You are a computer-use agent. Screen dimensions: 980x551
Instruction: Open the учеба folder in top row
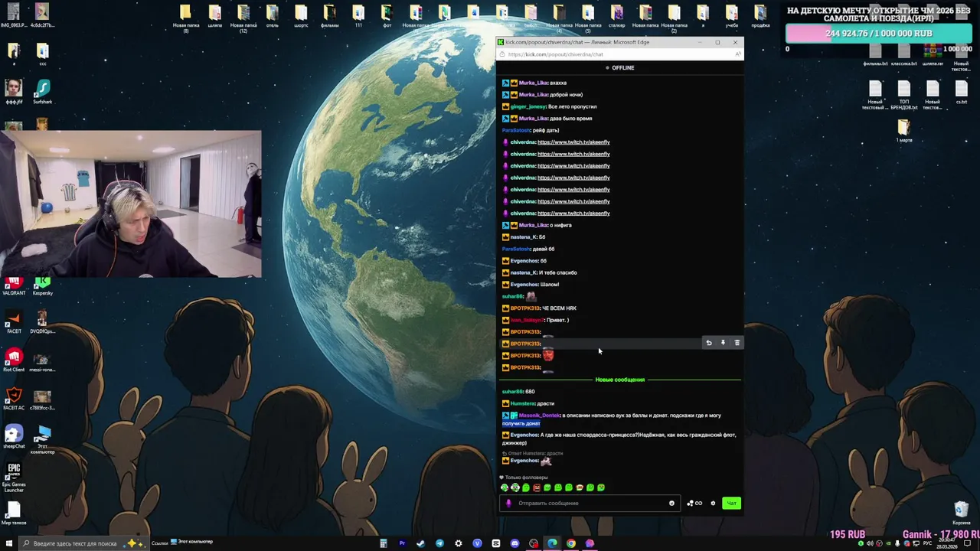click(732, 16)
